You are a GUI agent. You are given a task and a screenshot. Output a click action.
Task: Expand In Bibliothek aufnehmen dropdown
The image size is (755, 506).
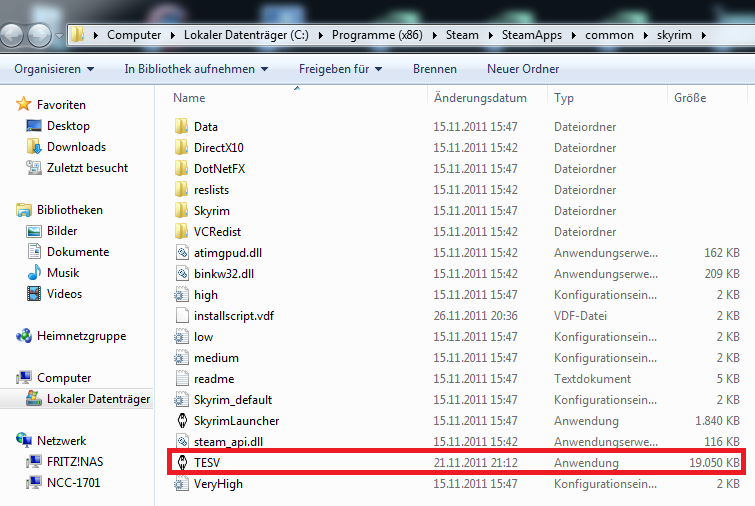[x=196, y=69]
